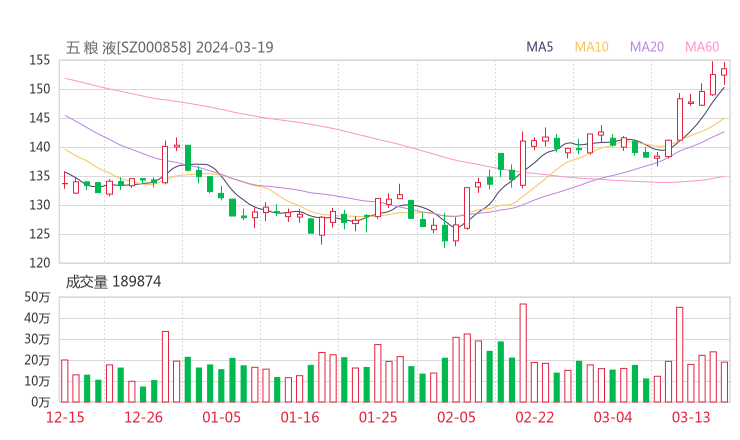Click the 01-16 date label

300,417
